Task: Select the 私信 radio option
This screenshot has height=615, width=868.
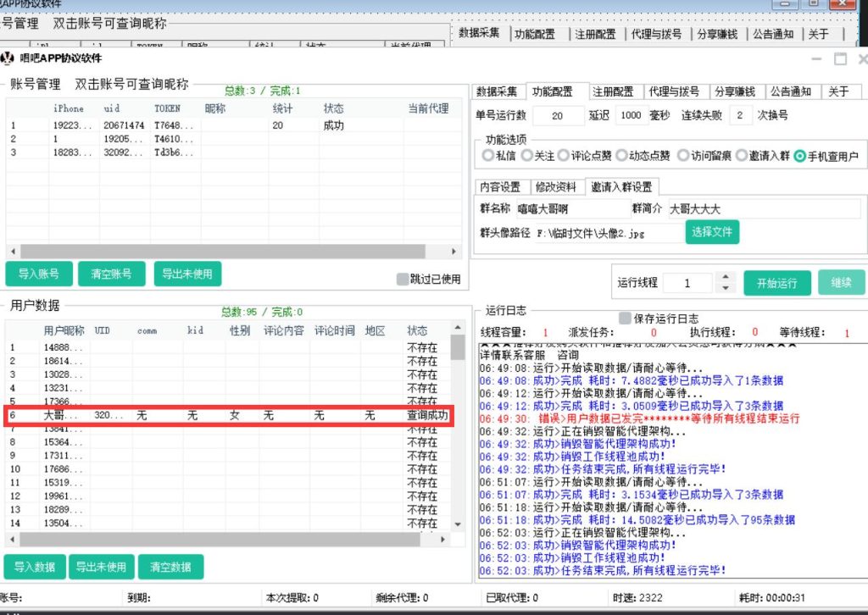Action: click(487, 156)
